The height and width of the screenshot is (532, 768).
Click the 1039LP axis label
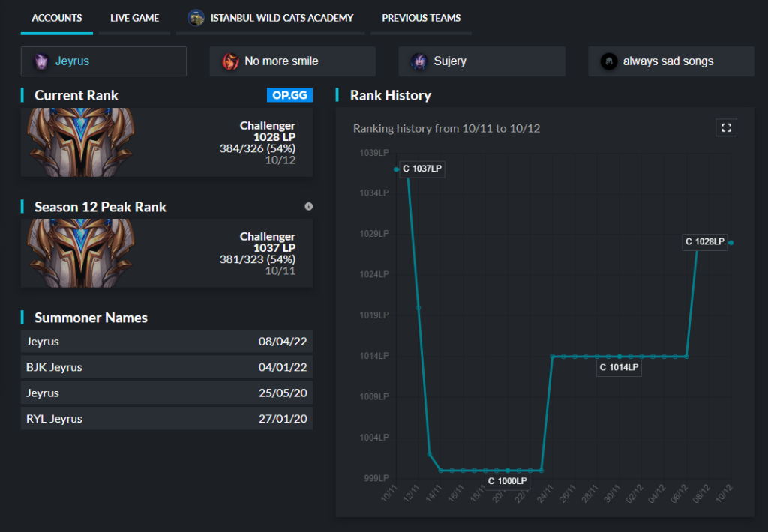coord(374,153)
